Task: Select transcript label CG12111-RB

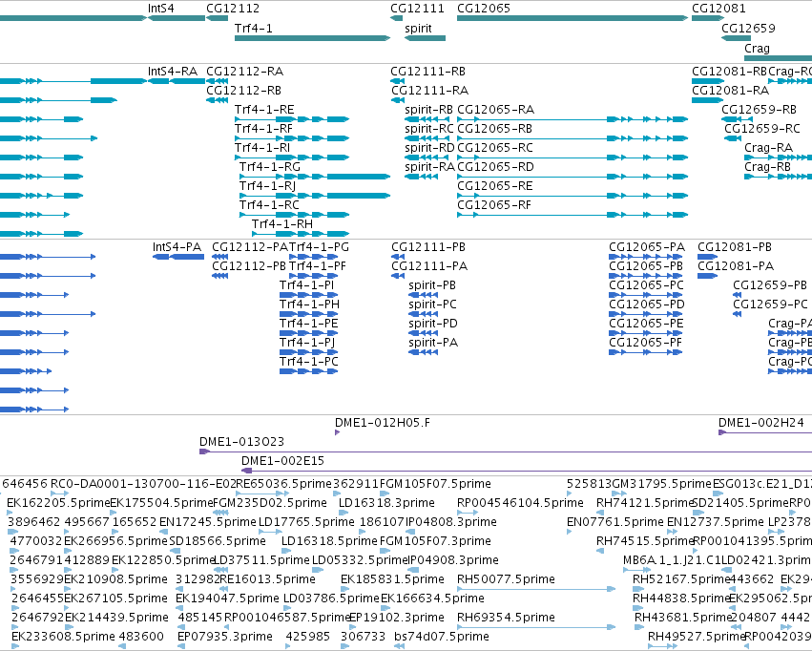Action: 427,71
